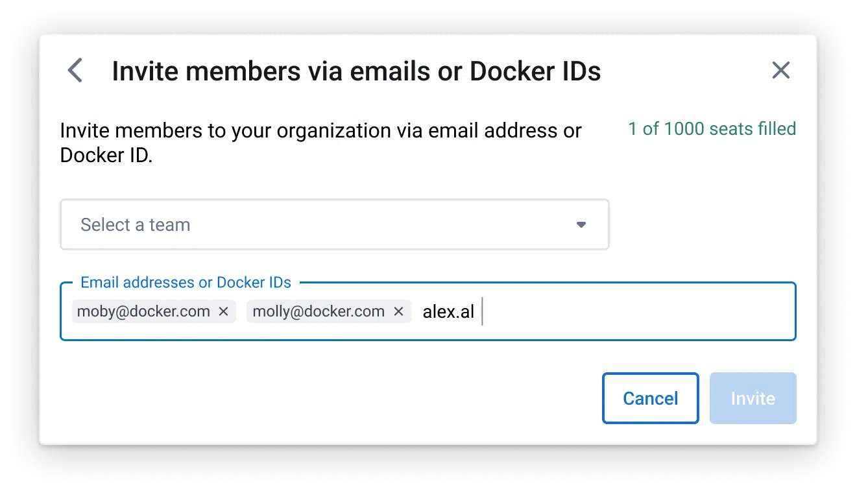The width and height of the screenshot is (868, 489).
Task: Click 'Docker ID.' on the description's second line
Action: pyautogui.click(x=106, y=156)
